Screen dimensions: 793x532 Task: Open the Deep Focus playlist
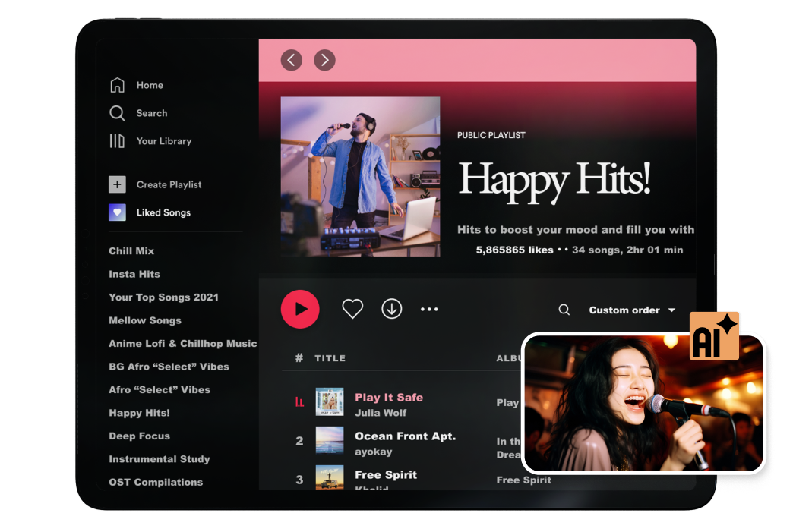click(140, 436)
